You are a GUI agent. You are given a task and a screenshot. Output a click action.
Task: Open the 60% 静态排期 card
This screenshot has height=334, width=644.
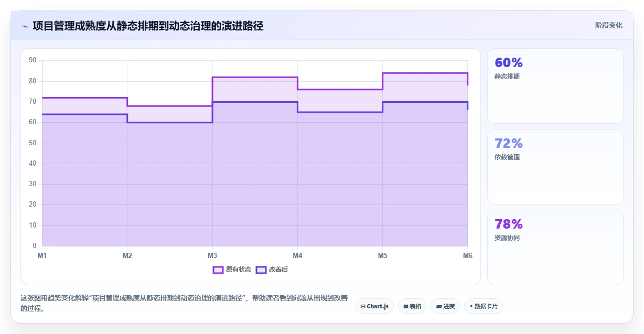coord(555,86)
